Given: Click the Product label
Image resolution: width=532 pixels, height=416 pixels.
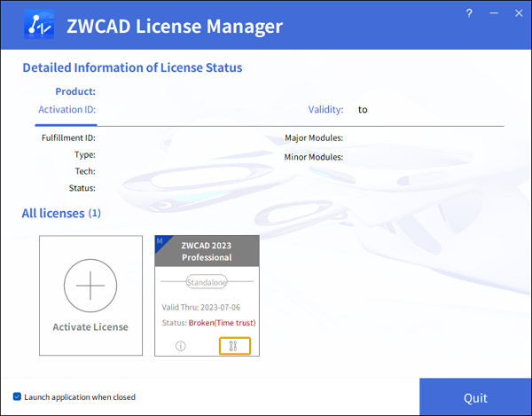Looking at the screenshot, I should (75, 91).
